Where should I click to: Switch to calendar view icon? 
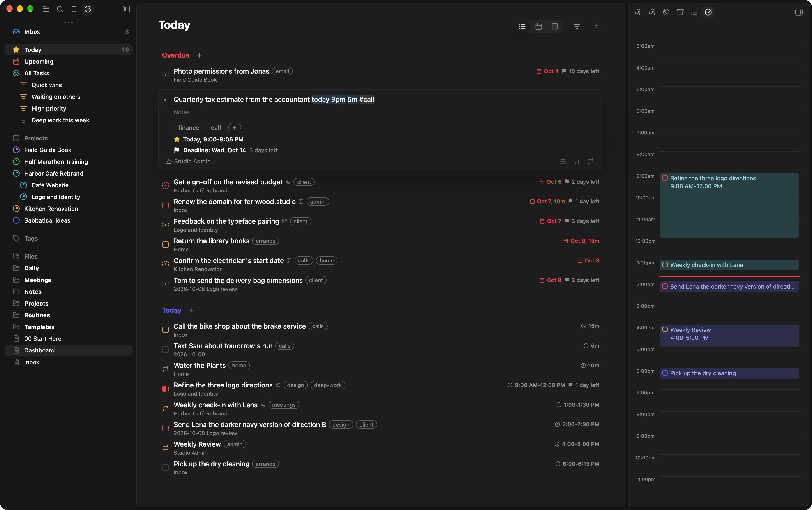pyautogui.click(x=538, y=26)
